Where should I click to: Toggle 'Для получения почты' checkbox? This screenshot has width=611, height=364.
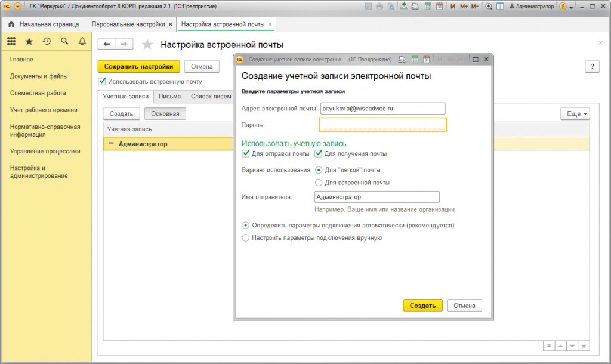point(319,153)
